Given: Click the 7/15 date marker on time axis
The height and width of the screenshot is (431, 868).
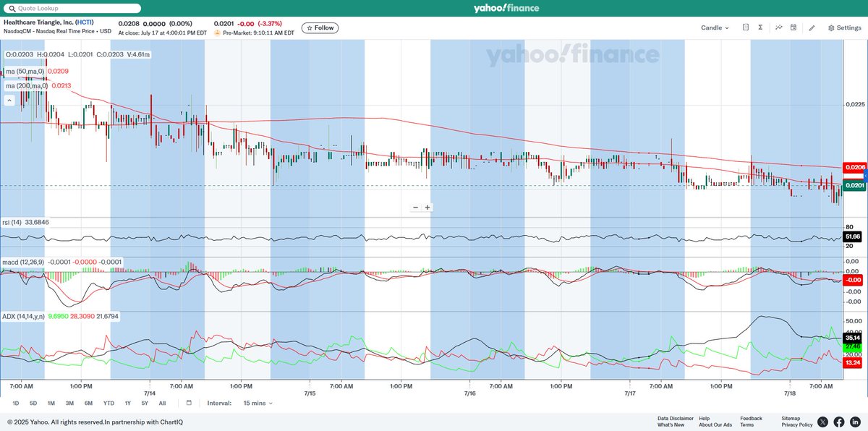Looking at the screenshot, I should pos(310,393).
